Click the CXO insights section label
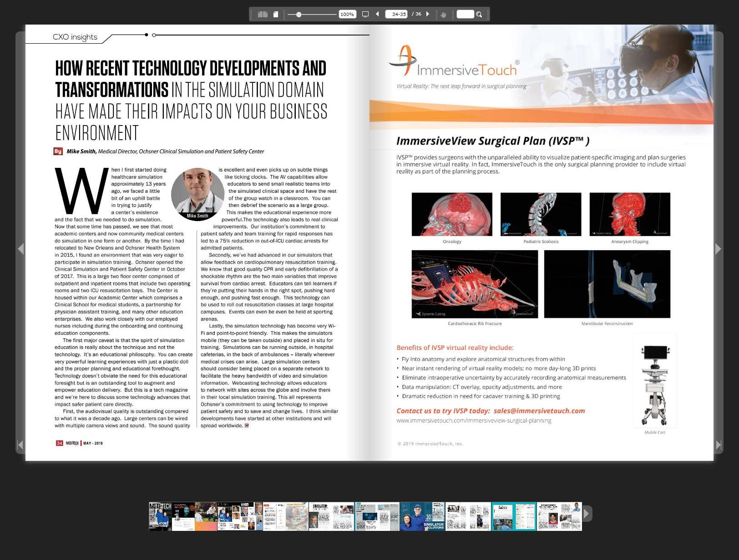Screen dimensions: 739x560 click(x=75, y=37)
